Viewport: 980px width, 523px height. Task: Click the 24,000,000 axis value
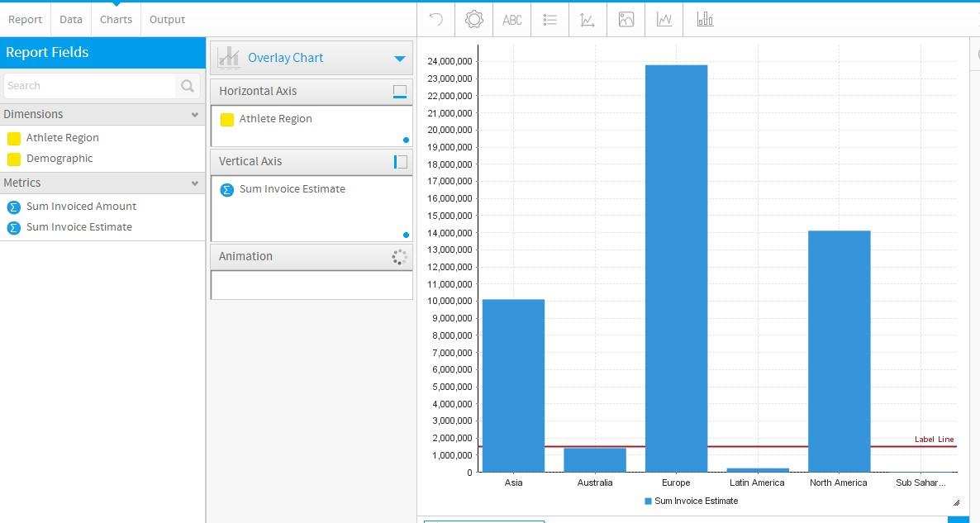pos(450,61)
